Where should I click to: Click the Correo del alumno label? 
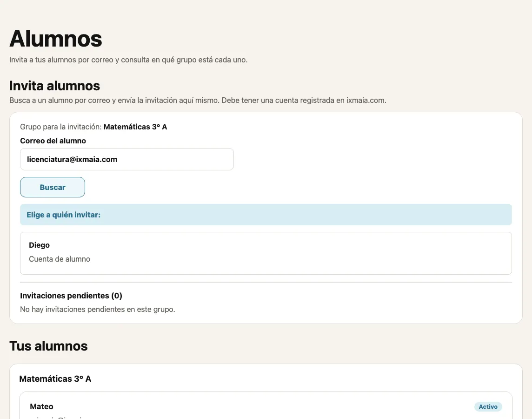click(x=53, y=141)
